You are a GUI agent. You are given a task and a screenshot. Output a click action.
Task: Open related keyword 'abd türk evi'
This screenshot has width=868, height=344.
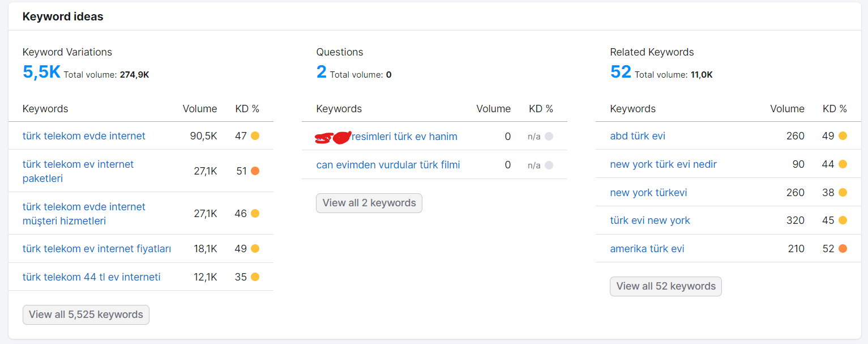638,136
